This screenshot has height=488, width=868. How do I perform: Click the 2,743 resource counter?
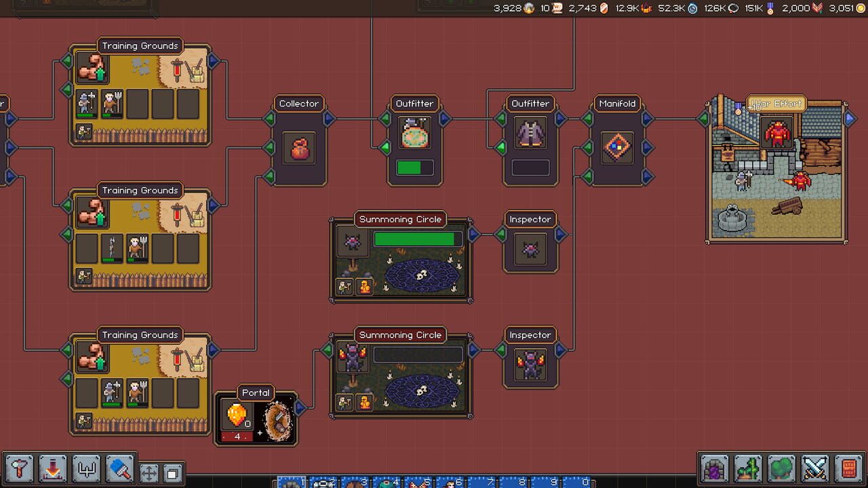coord(589,8)
